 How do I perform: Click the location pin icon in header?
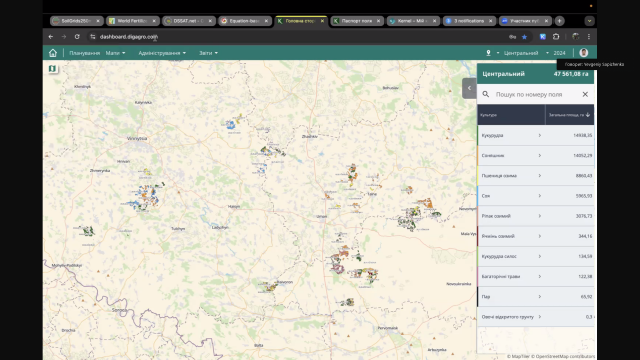pos(488,53)
